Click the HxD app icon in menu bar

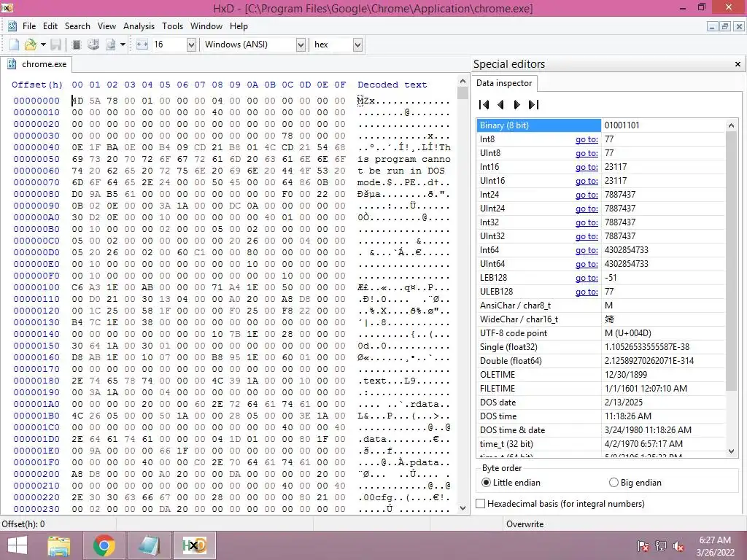tap(12, 26)
